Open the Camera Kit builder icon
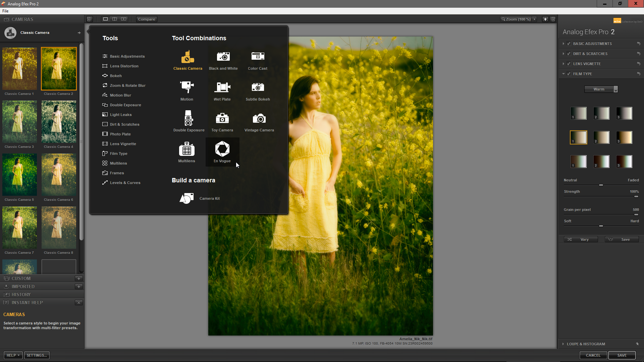This screenshot has width=644, height=362. [x=186, y=198]
